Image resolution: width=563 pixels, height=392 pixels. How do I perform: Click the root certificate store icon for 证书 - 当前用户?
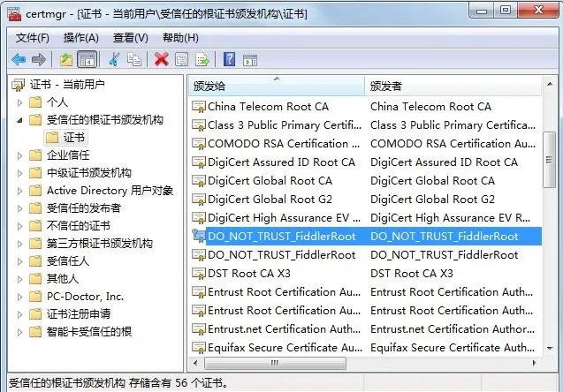(18, 85)
